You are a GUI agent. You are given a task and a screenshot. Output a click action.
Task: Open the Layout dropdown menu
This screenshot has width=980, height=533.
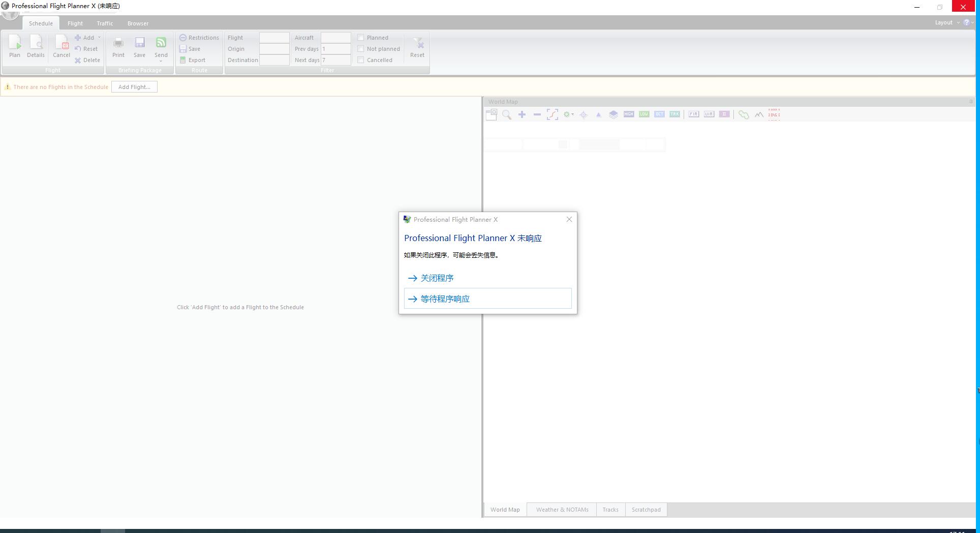(x=947, y=22)
